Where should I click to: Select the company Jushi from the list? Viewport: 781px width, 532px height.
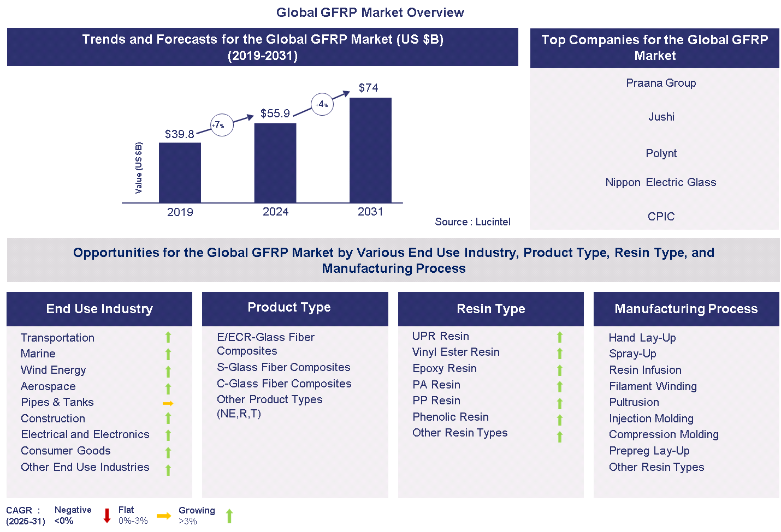coord(661,117)
